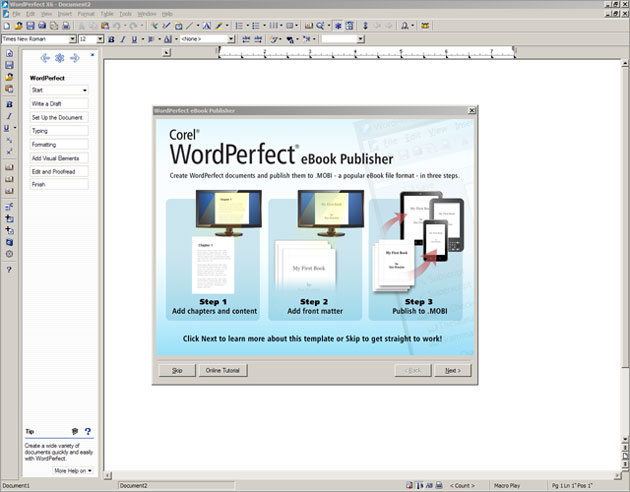Toggle Italic in the left vertical toolbar

point(9,116)
